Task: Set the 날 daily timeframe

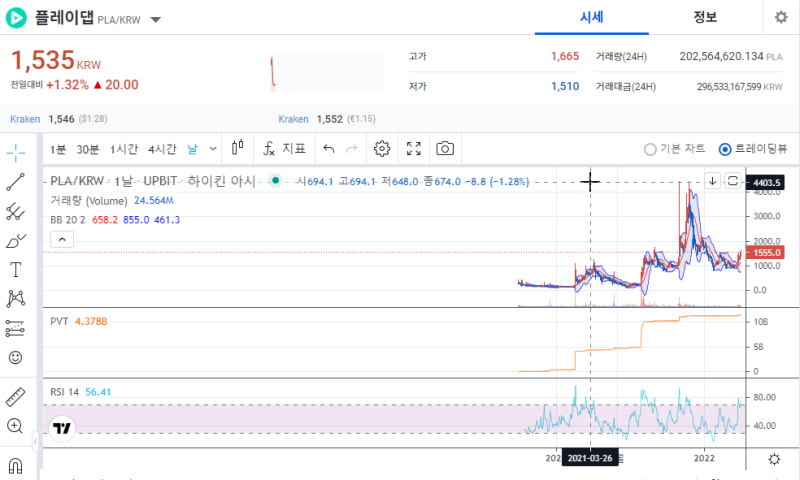Action: click(x=192, y=149)
